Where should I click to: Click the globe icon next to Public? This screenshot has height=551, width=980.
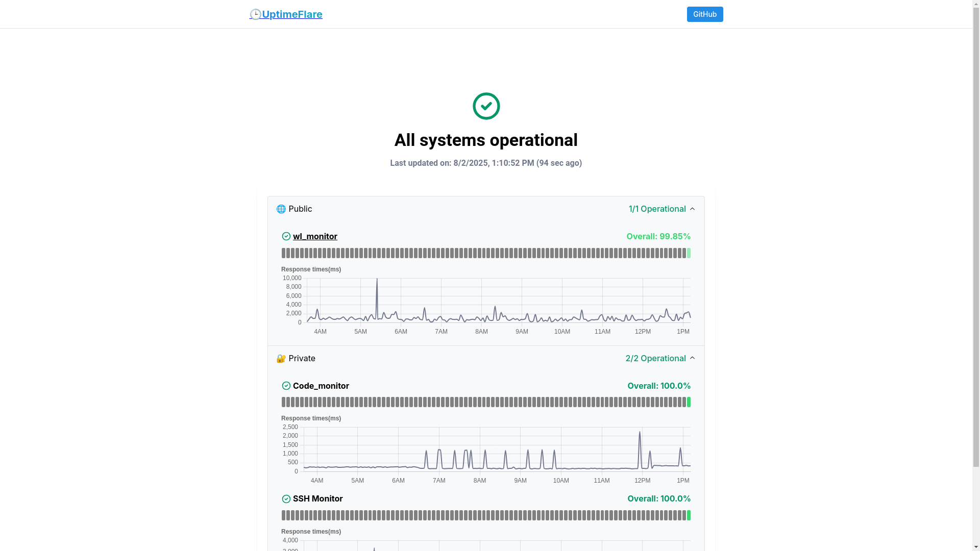281,209
